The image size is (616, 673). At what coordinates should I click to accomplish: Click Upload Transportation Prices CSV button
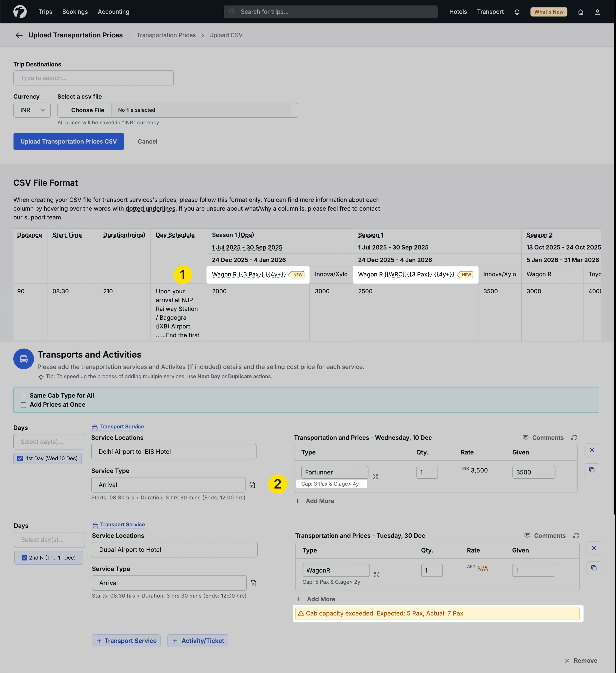click(68, 141)
